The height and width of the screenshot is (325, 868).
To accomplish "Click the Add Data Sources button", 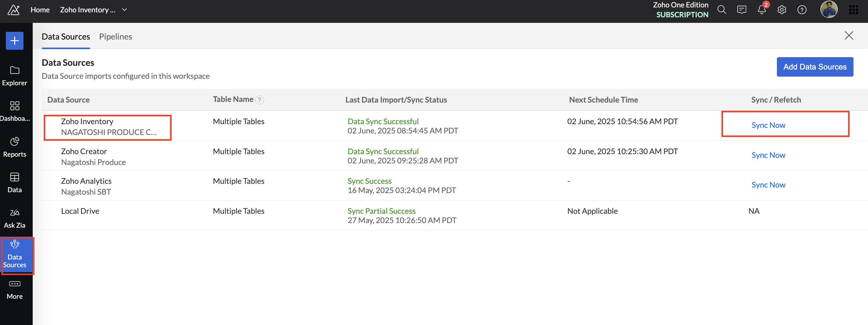I will (815, 67).
